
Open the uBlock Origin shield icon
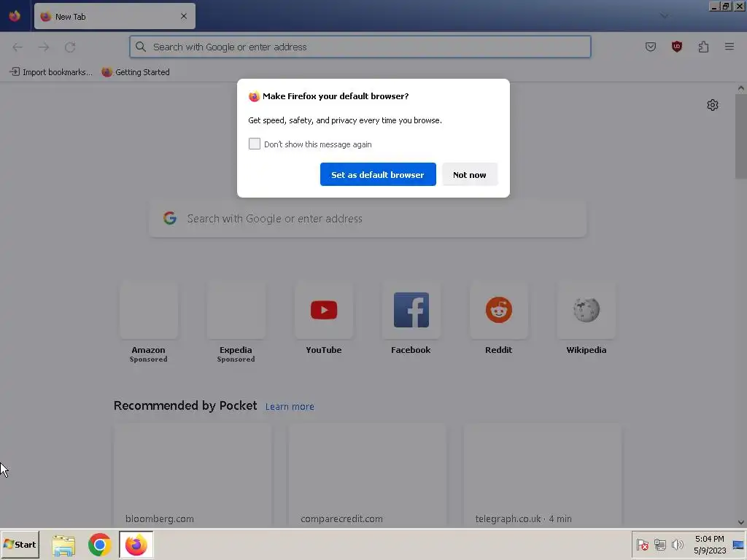coord(677,47)
